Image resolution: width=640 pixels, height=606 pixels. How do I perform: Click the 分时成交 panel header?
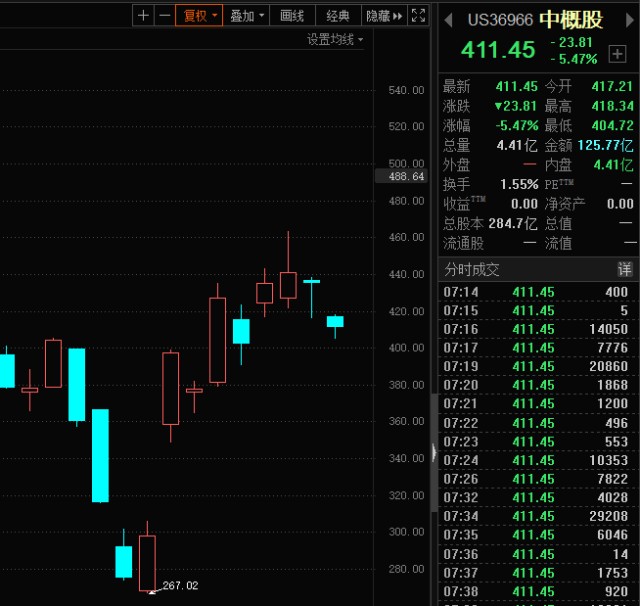pos(471,269)
